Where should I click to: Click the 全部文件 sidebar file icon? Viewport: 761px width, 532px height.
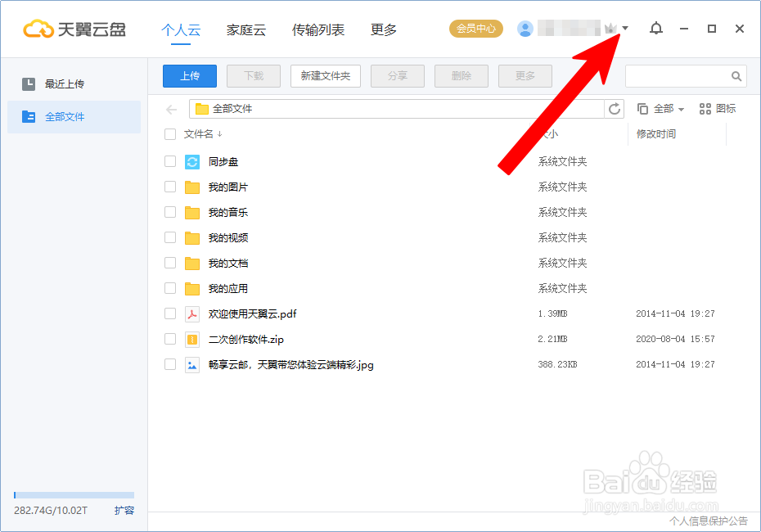(x=29, y=116)
